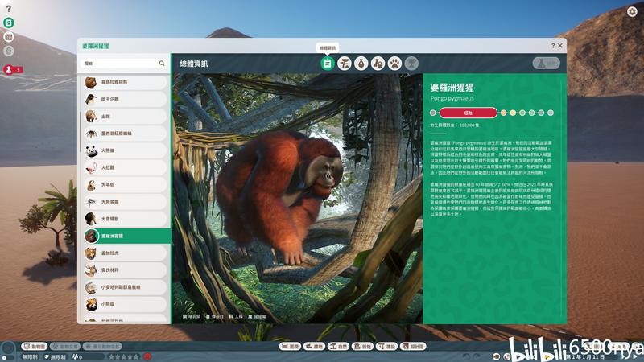
Task: Click the animal list scrollbar
Action: click(x=80, y=131)
